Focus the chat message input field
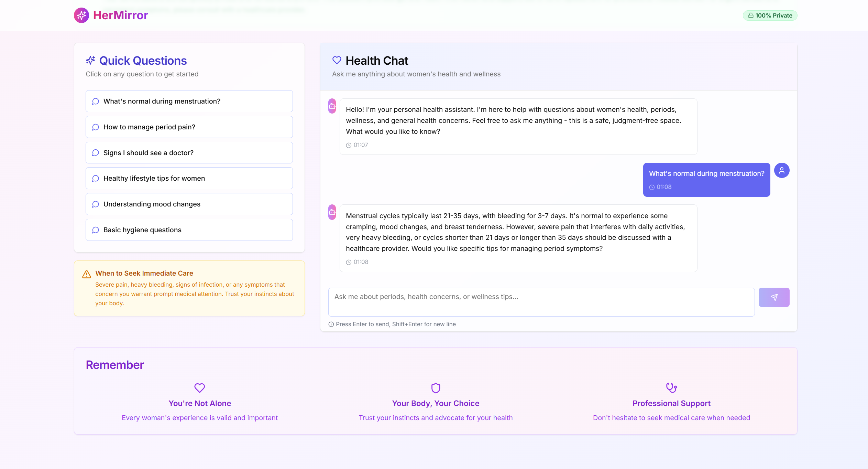Viewport: 868px width, 469px height. 541,302
